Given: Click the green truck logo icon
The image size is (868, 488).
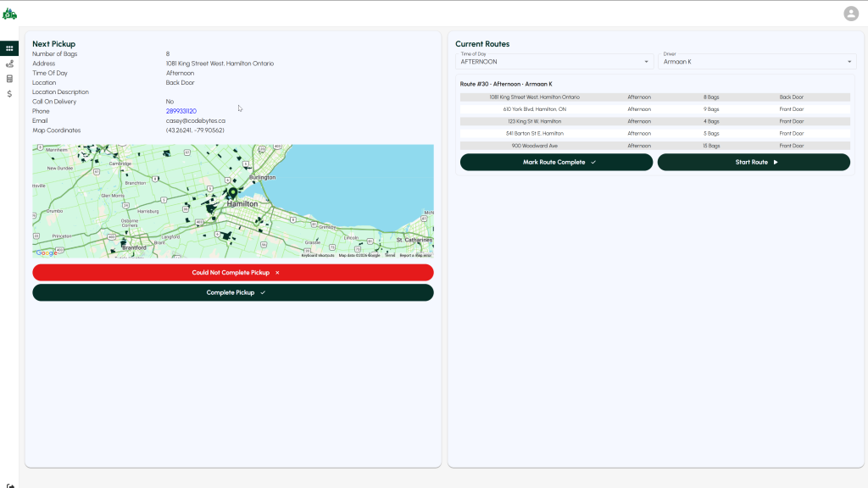Looking at the screenshot, I should (9, 14).
